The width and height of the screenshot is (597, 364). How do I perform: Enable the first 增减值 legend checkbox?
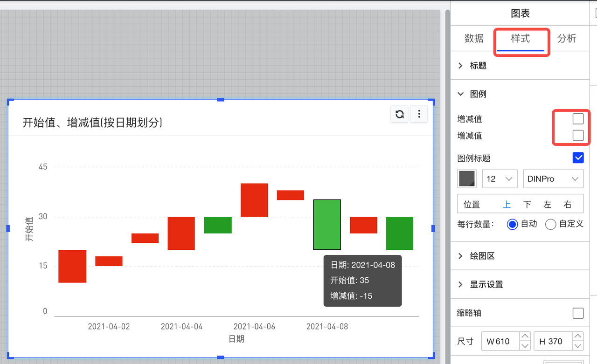578,119
